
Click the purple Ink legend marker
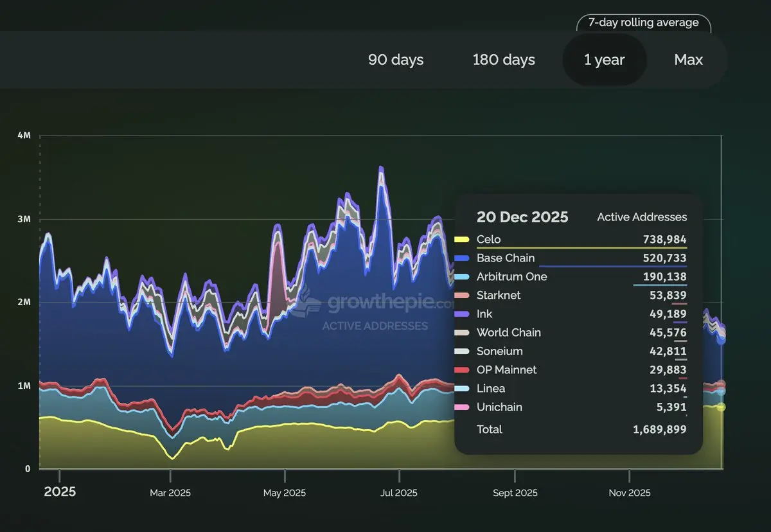tap(461, 314)
